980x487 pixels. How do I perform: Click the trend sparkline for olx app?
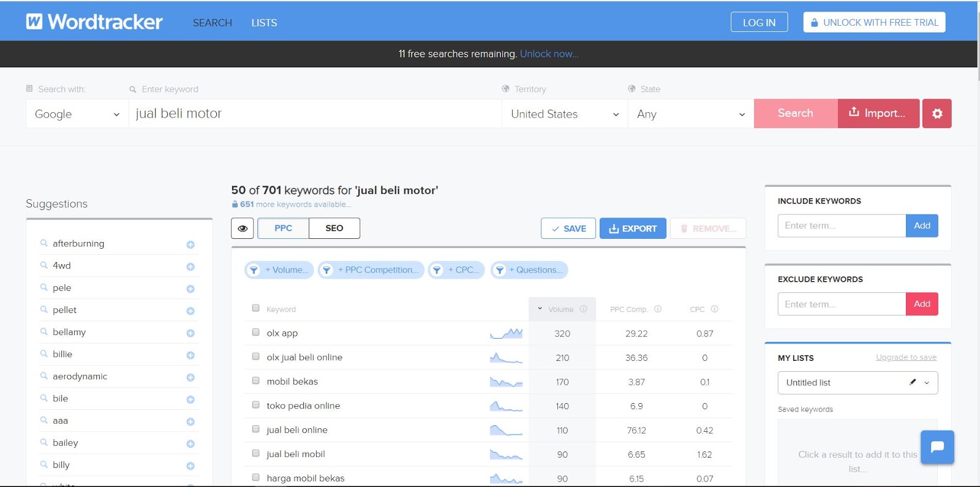tap(506, 333)
